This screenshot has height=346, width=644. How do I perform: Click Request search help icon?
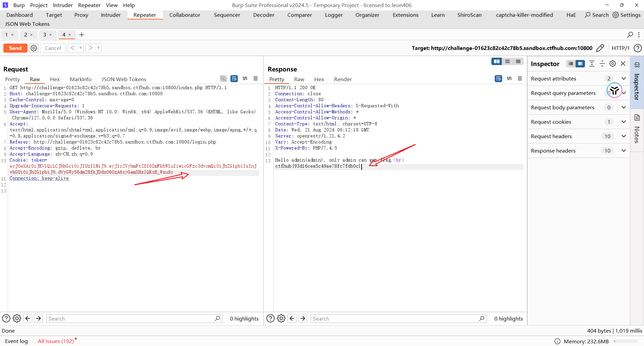coord(6,319)
